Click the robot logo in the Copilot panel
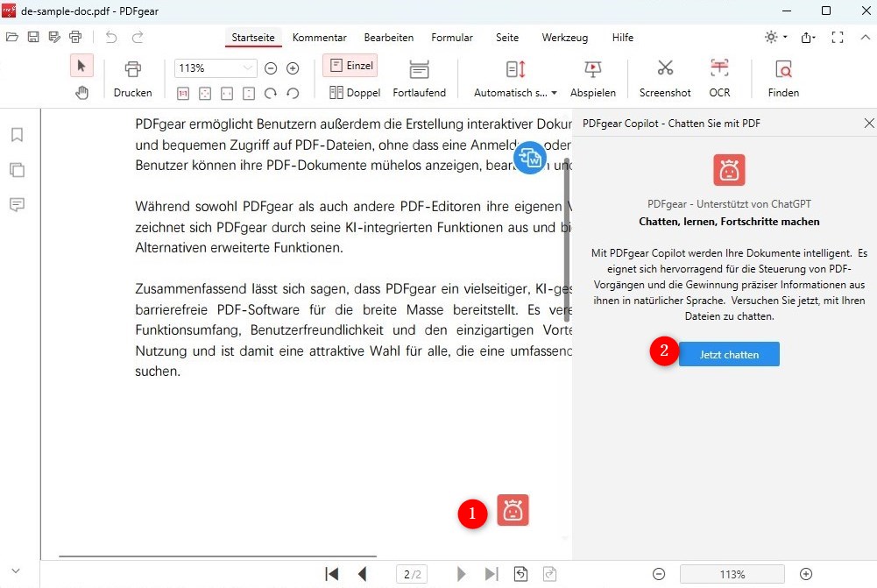Screen dimensions: 877x588 coord(729,169)
